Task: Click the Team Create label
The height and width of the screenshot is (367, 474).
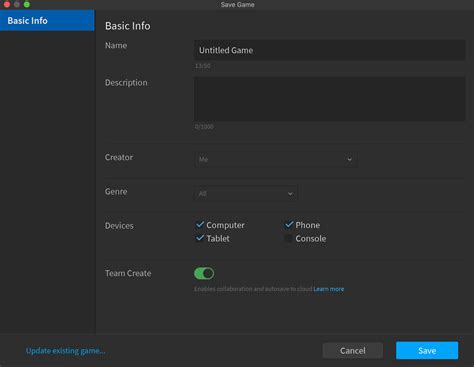Action: tap(128, 273)
